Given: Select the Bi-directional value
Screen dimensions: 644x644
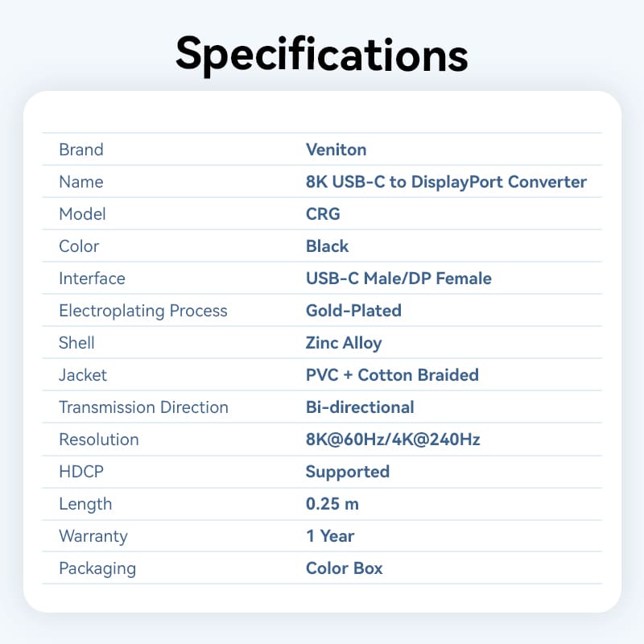Looking at the screenshot, I should [x=360, y=407].
